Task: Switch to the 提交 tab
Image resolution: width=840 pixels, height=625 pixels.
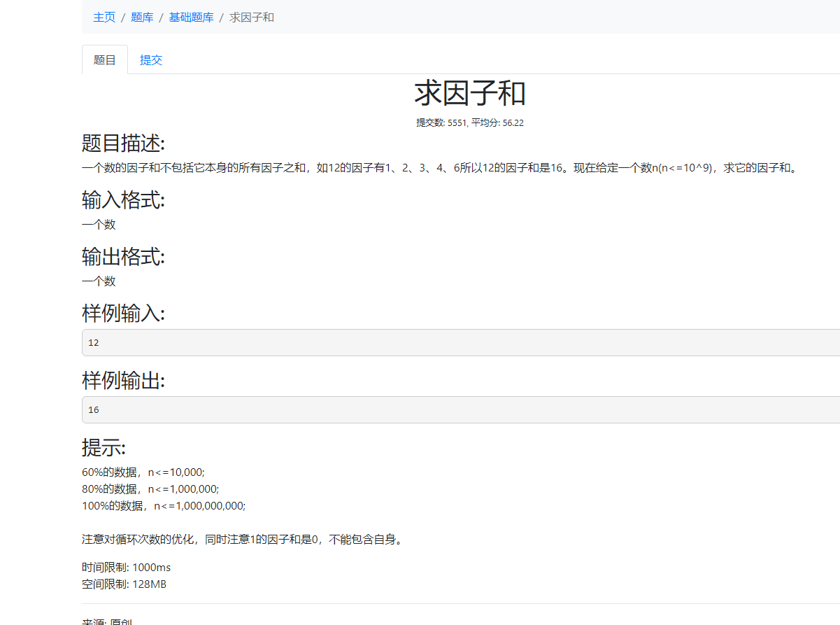Action: [151, 59]
